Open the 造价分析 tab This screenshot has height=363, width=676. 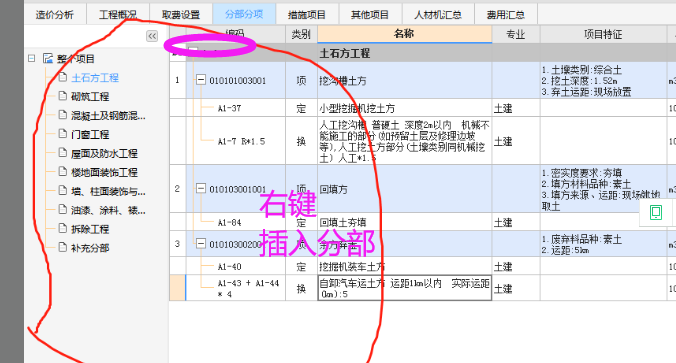(54, 15)
